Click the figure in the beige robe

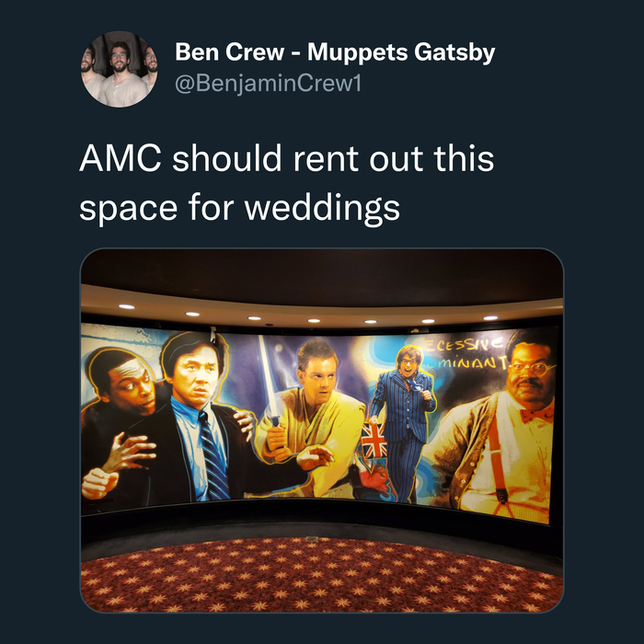[x=311, y=415]
